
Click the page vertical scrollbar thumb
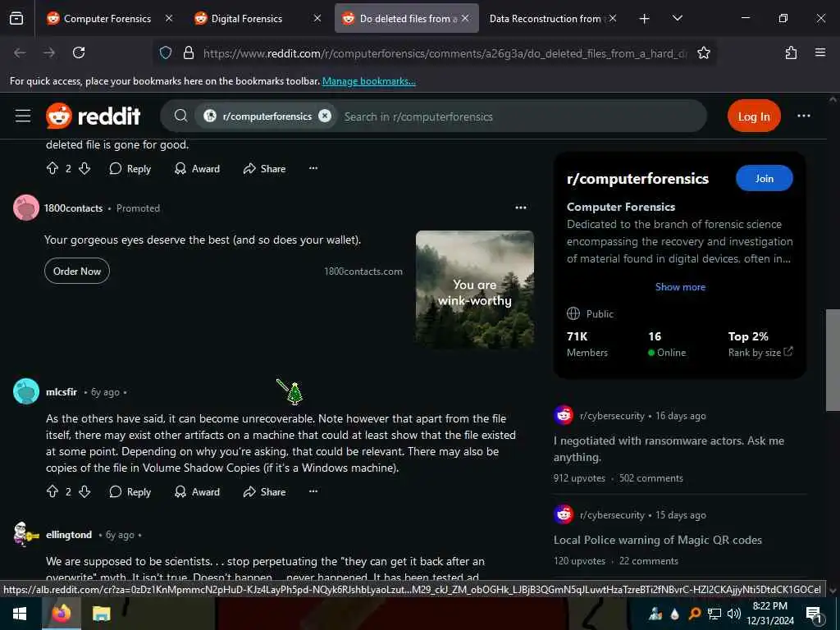pos(833,360)
